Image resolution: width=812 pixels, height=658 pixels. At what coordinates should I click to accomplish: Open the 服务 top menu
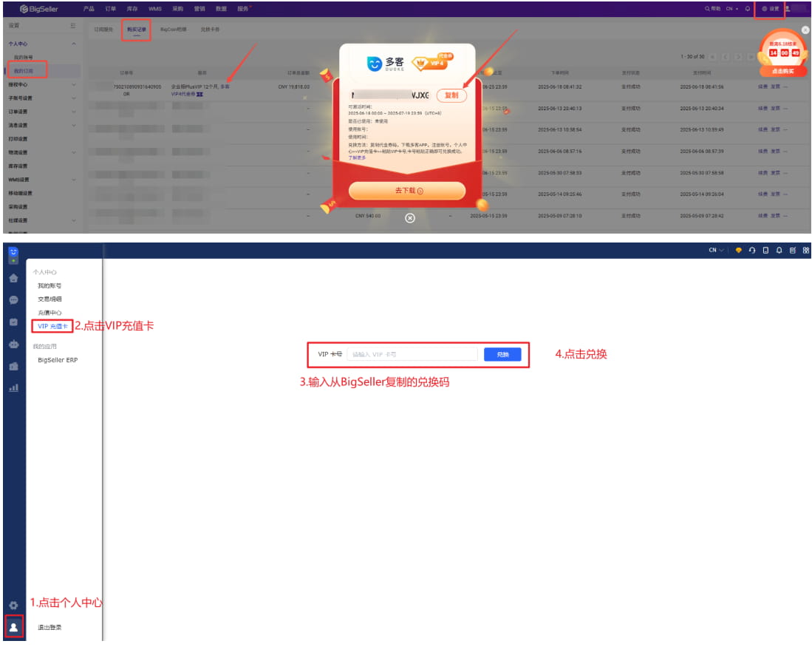tap(243, 9)
